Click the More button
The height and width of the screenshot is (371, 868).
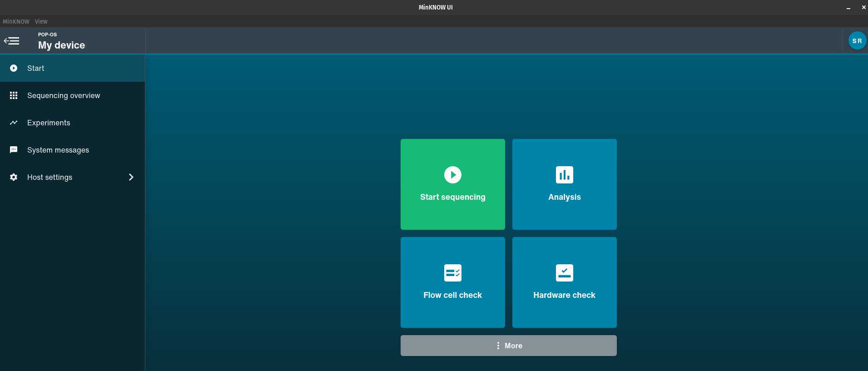(x=509, y=346)
